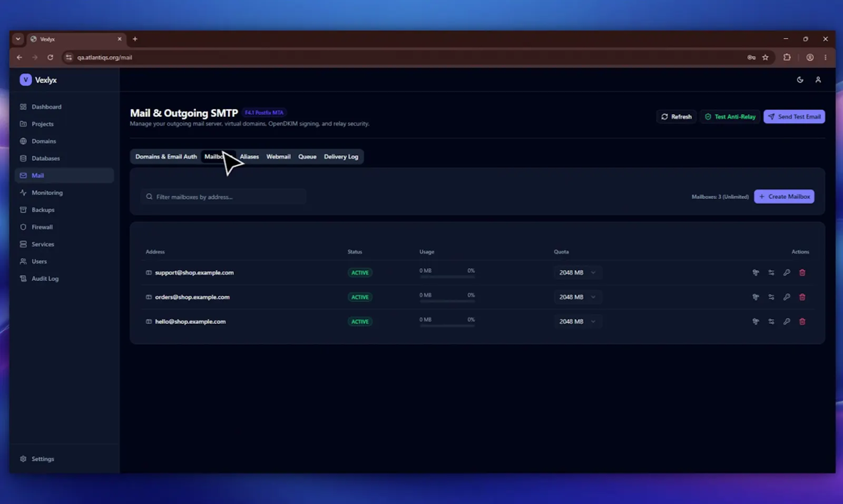Open Settings at the sidebar bottom

64,459
